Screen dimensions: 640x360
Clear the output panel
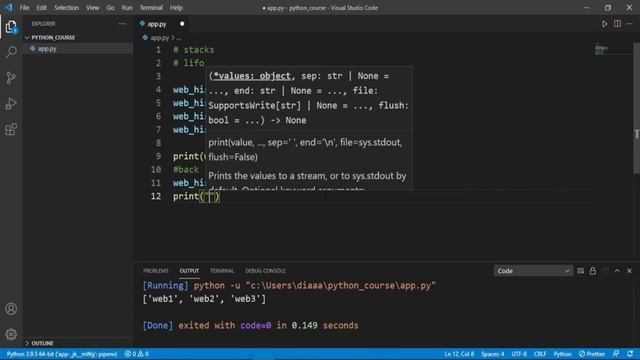[x=580, y=271]
